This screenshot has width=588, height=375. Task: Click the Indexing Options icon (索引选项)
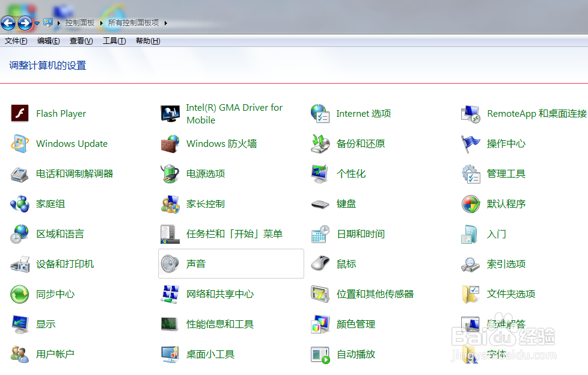click(x=470, y=264)
